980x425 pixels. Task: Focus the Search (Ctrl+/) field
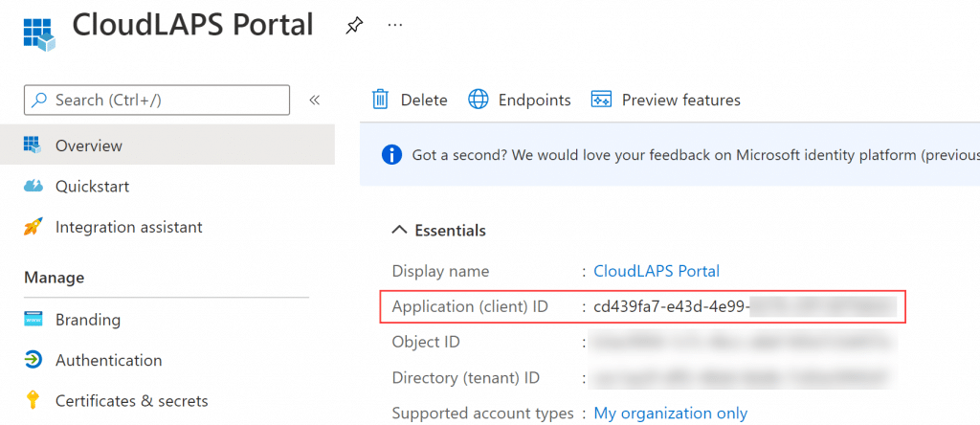[x=157, y=100]
